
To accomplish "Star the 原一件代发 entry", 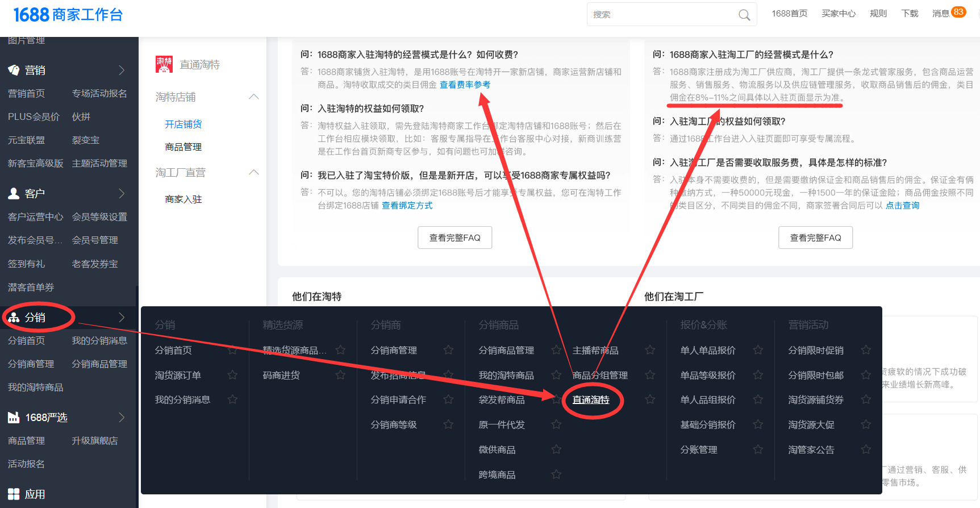I will tap(556, 424).
